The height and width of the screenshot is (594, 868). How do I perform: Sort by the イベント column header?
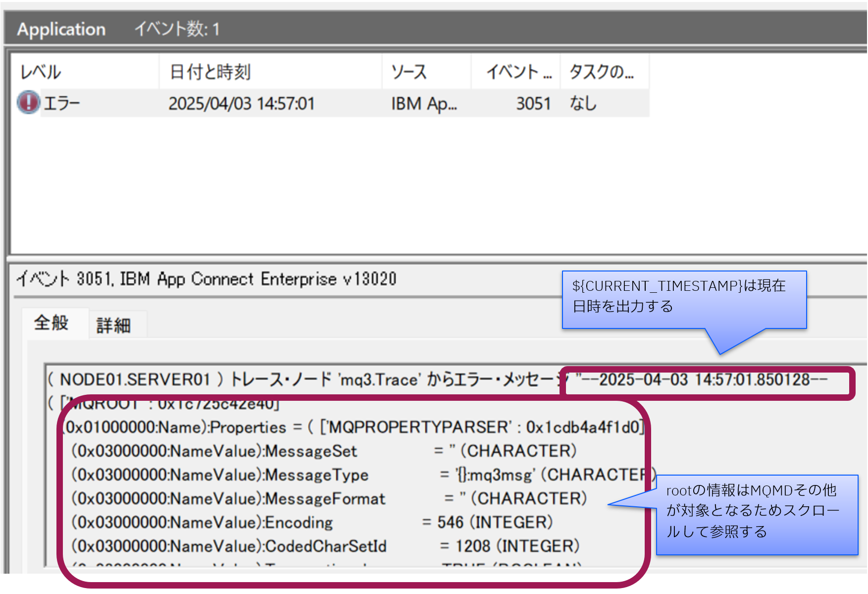pyautogui.click(x=516, y=72)
